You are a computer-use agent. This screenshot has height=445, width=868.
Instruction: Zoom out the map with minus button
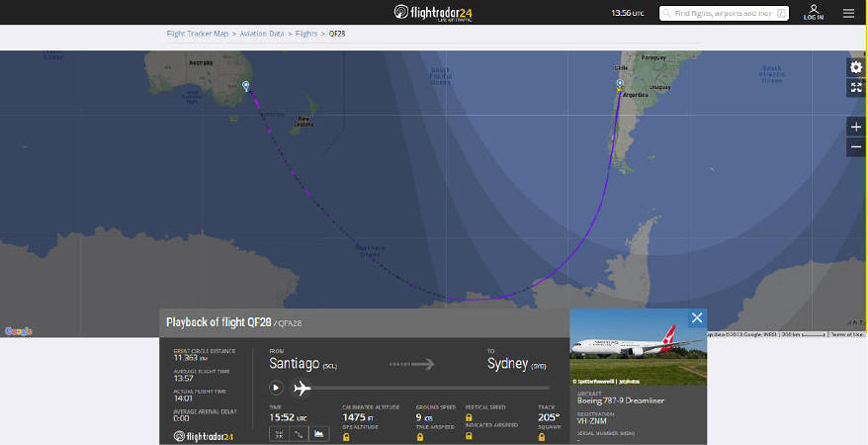(856, 146)
